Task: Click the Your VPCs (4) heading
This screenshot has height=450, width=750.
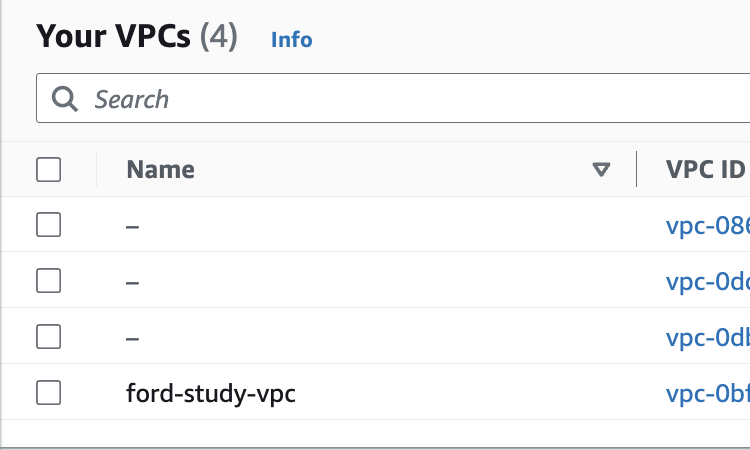Action: click(x=137, y=36)
